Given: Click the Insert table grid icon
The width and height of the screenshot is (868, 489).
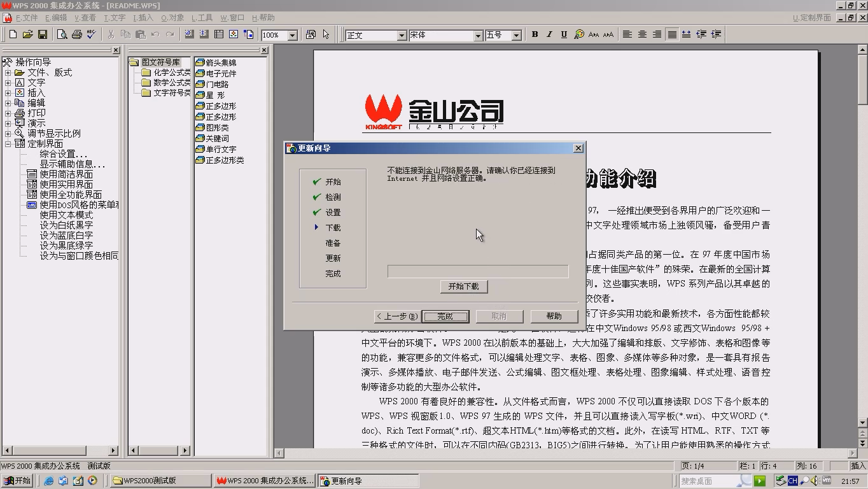Looking at the screenshot, I should [x=219, y=34].
